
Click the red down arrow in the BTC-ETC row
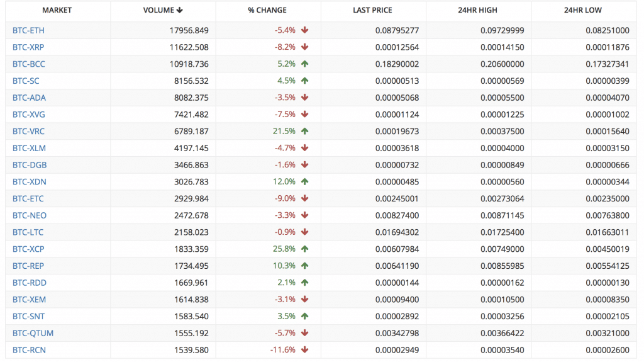coord(305,199)
